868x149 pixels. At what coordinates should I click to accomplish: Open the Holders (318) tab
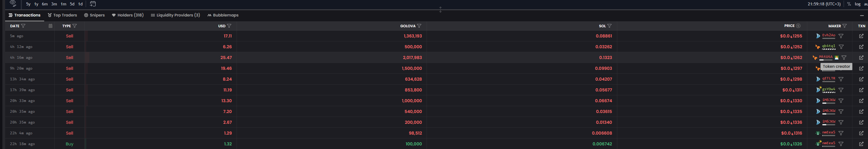pyautogui.click(x=128, y=15)
